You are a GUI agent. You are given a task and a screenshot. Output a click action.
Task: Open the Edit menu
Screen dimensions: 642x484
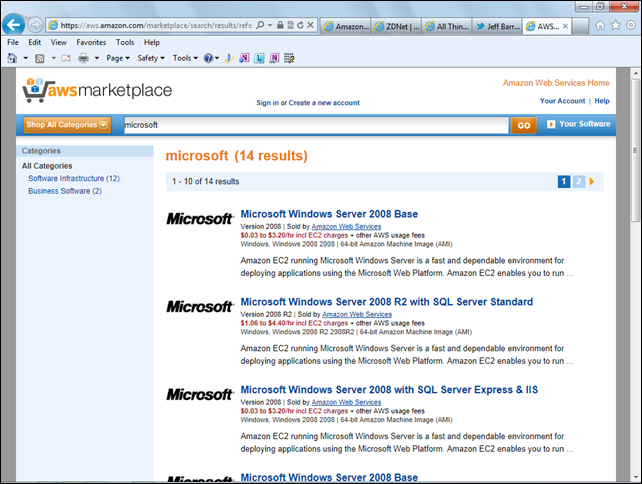click(x=34, y=42)
